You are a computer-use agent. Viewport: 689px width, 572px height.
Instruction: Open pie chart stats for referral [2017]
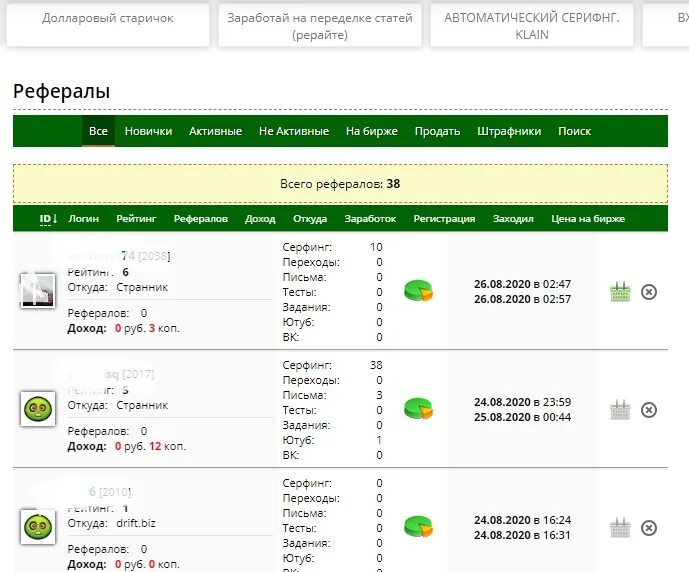(418, 409)
